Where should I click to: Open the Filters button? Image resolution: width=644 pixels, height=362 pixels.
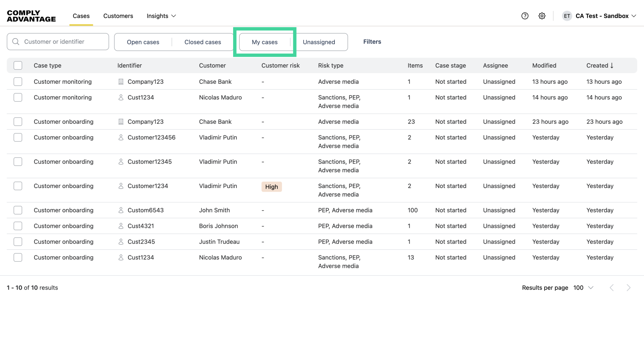pos(372,42)
